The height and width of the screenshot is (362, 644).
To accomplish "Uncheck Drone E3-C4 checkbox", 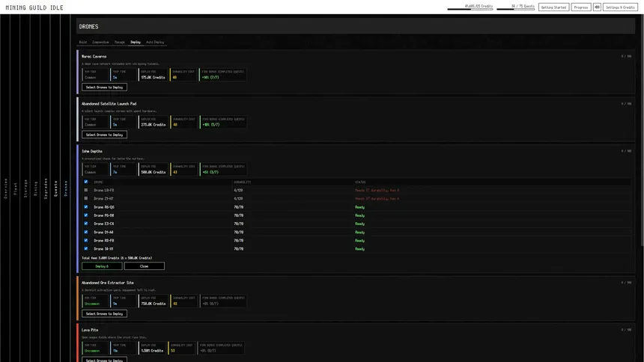I will click(86, 224).
